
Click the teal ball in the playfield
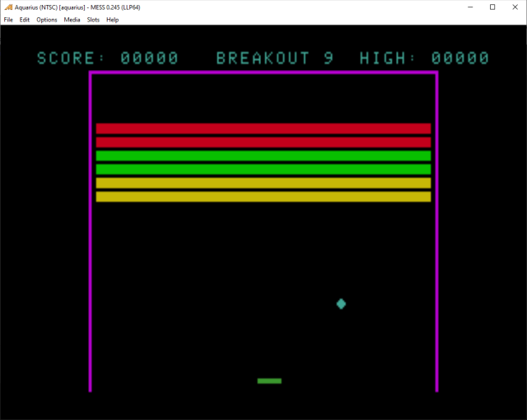coord(341,304)
